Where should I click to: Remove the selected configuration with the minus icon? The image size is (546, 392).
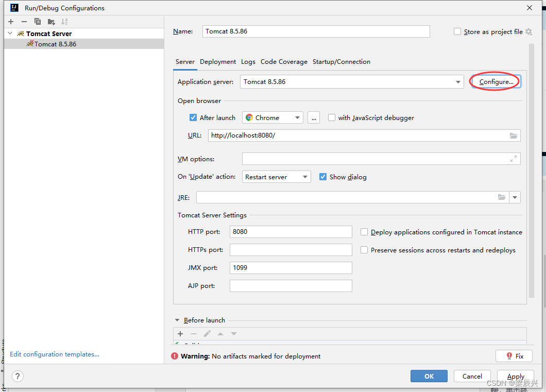(x=24, y=22)
